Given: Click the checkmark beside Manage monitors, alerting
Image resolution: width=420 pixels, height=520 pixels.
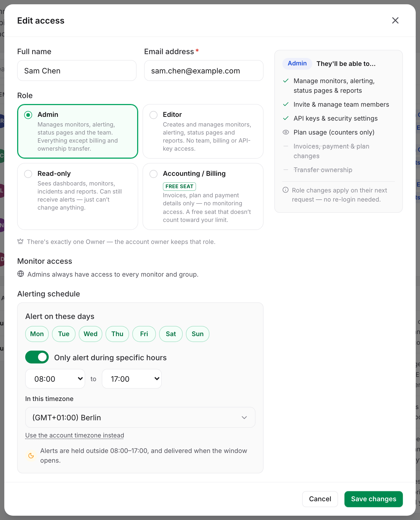Looking at the screenshot, I should click(x=286, y=81).
